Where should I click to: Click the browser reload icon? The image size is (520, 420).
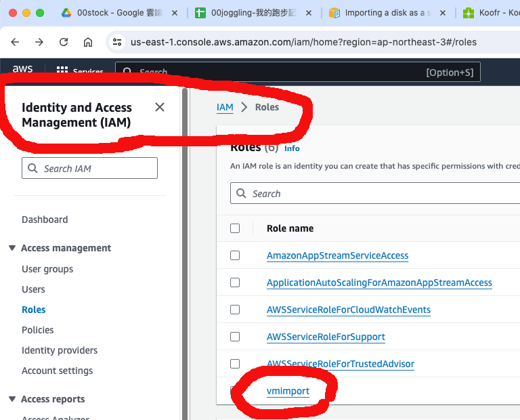[x=64, y=42]
